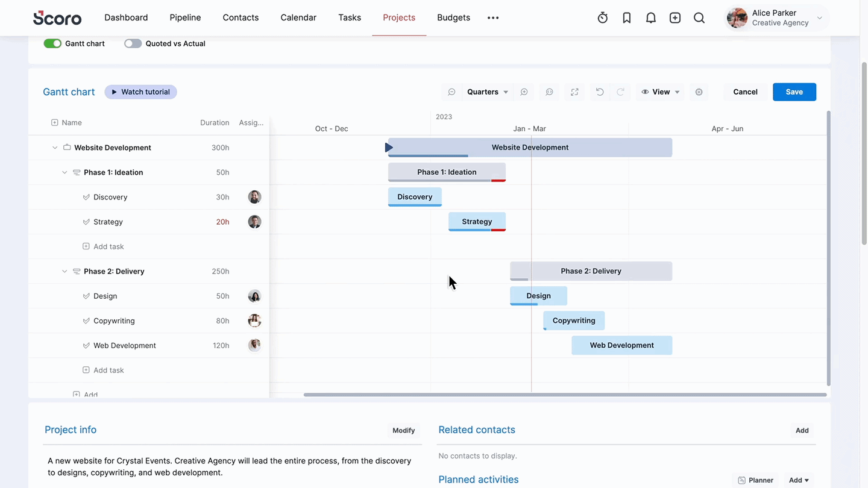
Task: Click the horizontal Gantt scrollbar
Action: tap(565, 395)
